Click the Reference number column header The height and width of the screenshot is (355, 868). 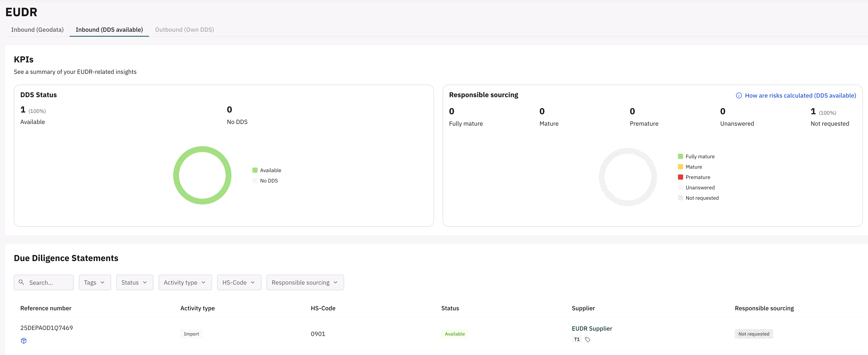(x=46, y=308)
